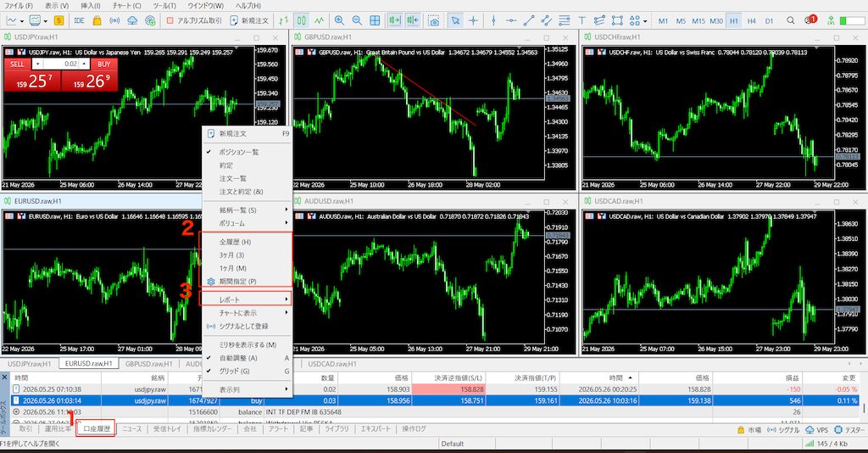Click USDJPY volume field showing 0.02
The height and width of the screenshot is (453, 868).
click(61, 64)
